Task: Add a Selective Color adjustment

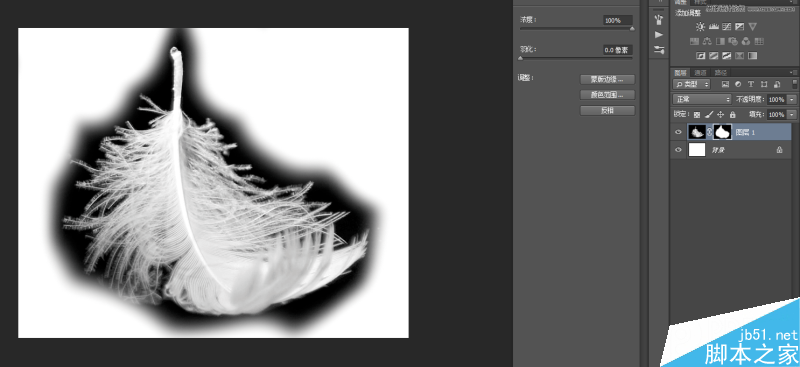Action: 739,56
